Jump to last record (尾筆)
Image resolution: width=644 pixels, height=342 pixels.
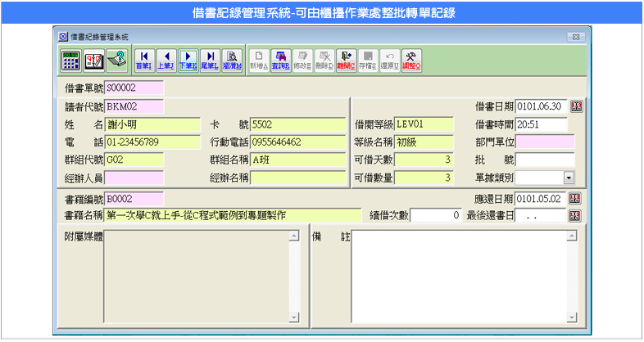pos(211,59)
